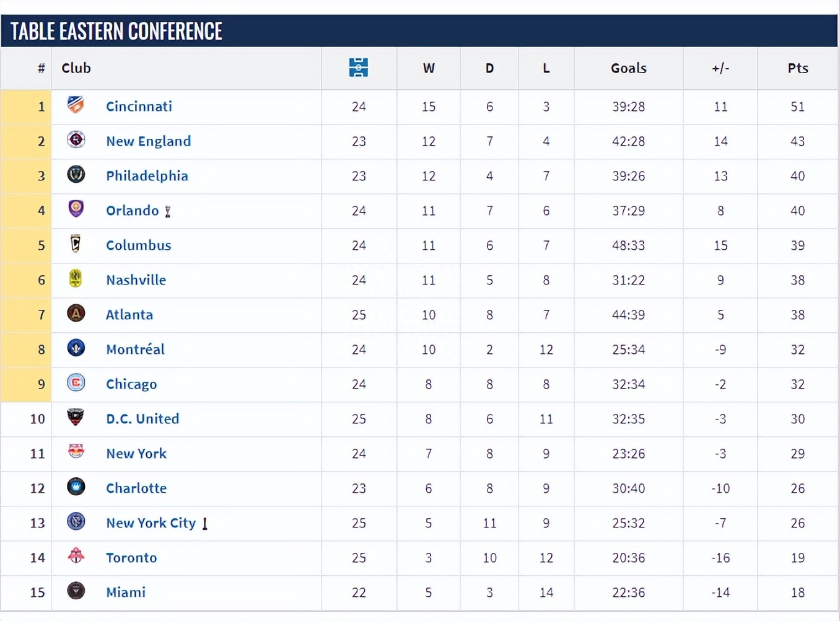Click the New England club crest icon
The width and height of the screenshot is (840, 621).
pos(76,139)
